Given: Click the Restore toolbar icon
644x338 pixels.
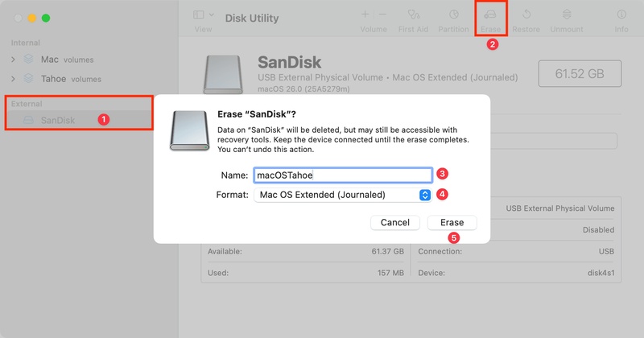Looking at the screenshot, I should click(526, 15).
